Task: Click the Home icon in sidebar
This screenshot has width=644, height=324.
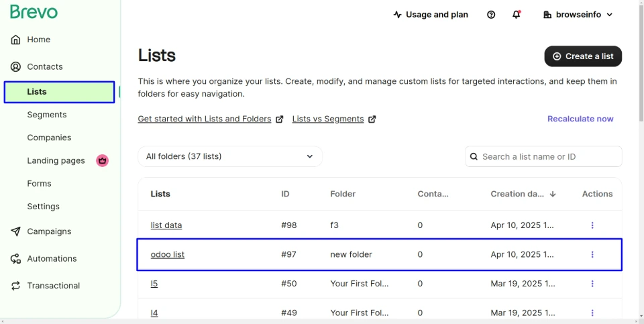Action: pyautogui.click(x=16, y=40)
